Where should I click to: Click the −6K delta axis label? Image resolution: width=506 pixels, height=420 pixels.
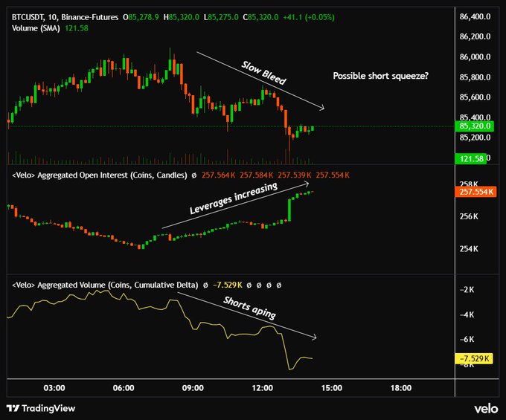coord(467,340)
